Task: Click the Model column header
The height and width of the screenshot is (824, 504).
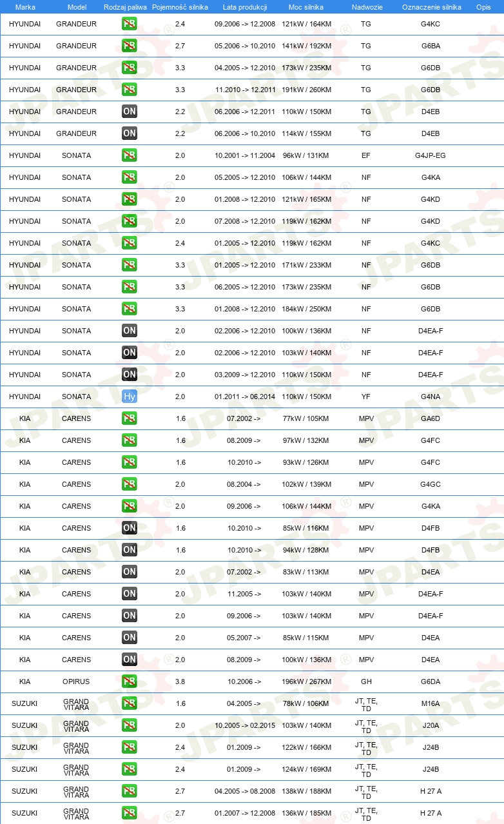Action: 77,7
